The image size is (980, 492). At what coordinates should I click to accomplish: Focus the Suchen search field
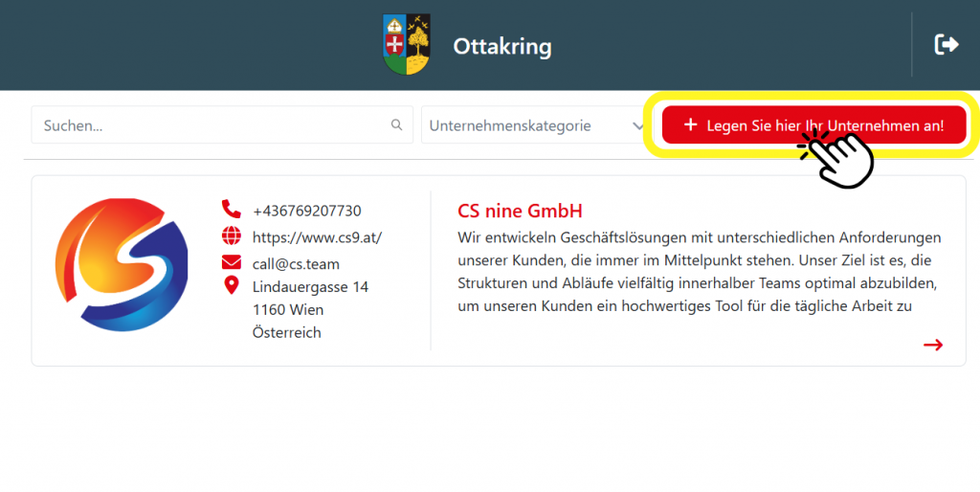tap(211, 125)
